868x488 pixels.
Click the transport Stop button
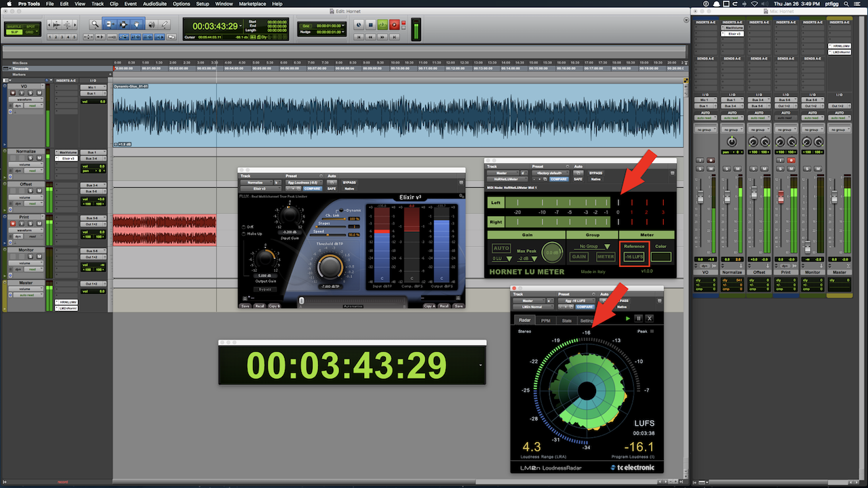point(370,25)
